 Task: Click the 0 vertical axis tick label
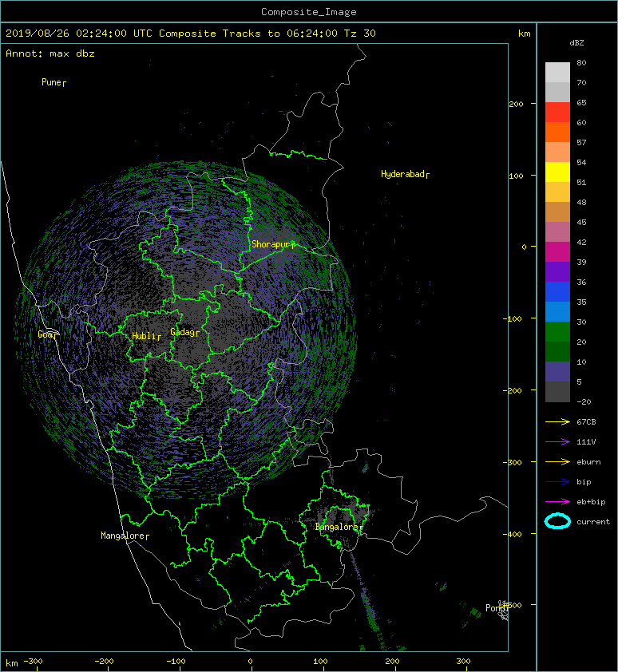tap(524, 247)
